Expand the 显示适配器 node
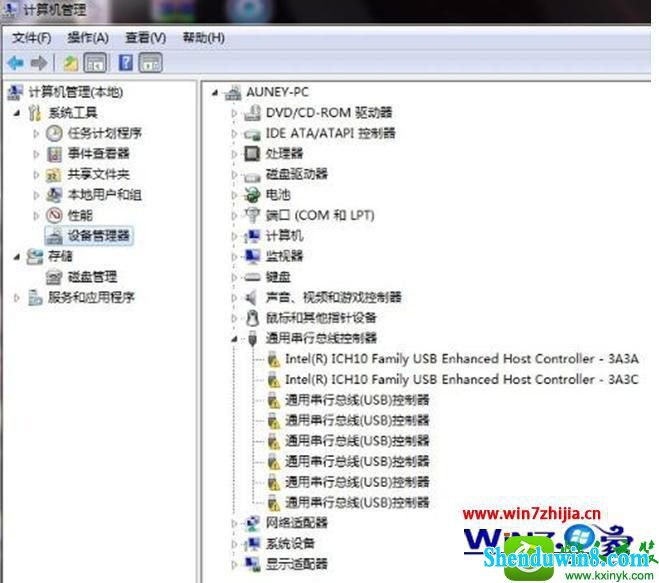Viewport: 659px width, 583px height. coord(235,564)
